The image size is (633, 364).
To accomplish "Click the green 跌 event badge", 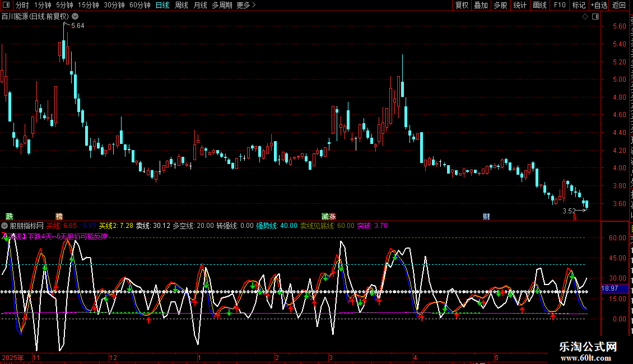I will click(x=10, y=217).
